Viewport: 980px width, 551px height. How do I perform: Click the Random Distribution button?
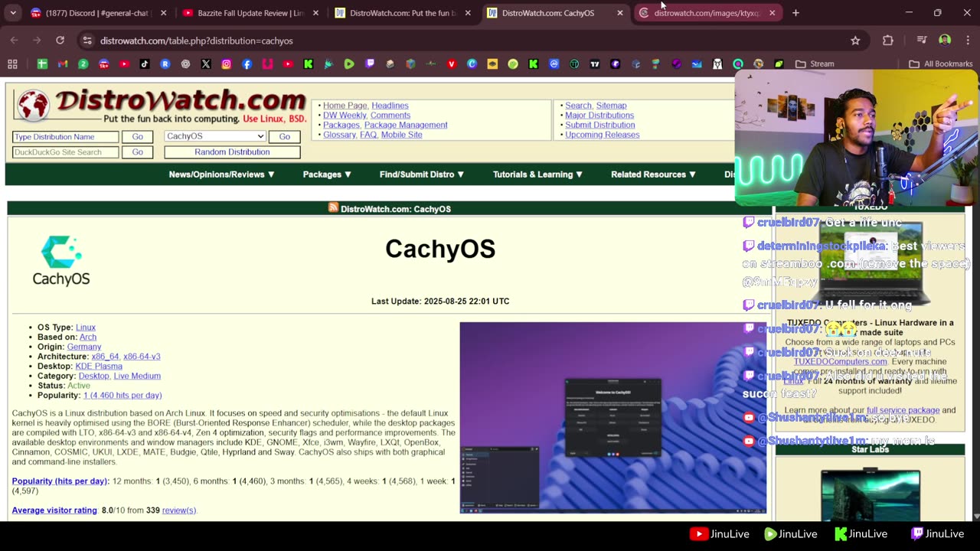click(x=232, y=152)
